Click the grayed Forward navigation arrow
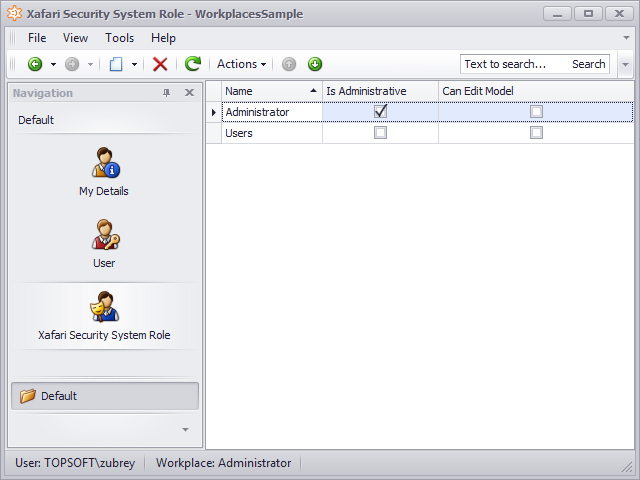Image resolution: width=640 pixels, height=480 pixels. point(72,64)
